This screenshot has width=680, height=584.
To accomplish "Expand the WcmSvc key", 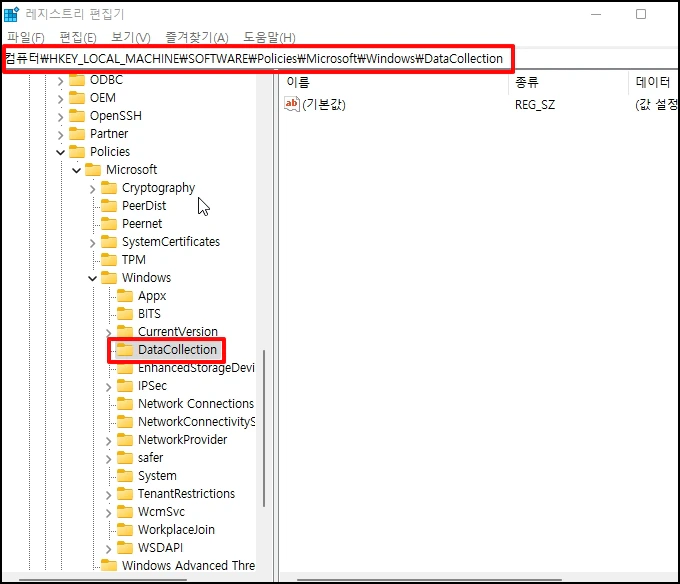I will pos(108,512).
